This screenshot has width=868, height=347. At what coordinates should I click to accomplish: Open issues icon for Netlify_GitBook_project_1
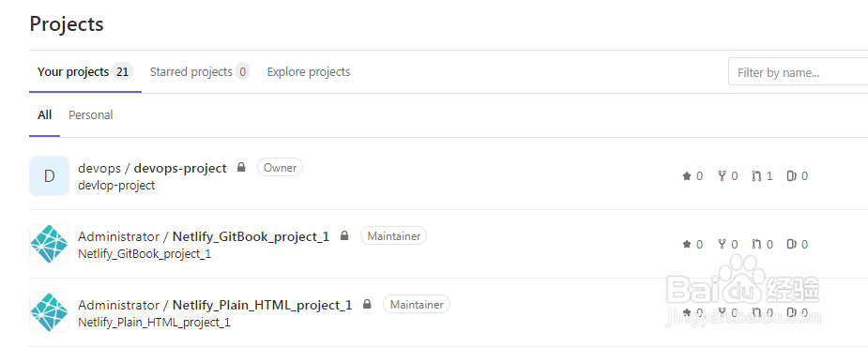click(x=792, y=244)
